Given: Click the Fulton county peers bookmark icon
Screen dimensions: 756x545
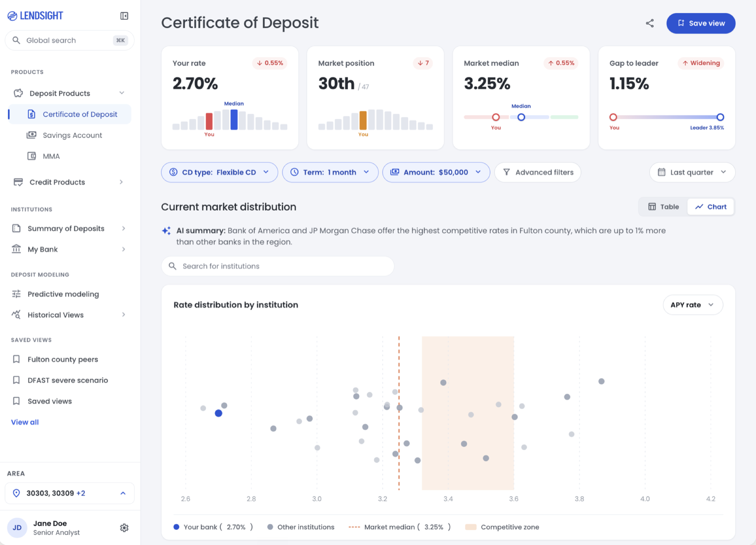Looking at the screenshot, I should point(16,359).
